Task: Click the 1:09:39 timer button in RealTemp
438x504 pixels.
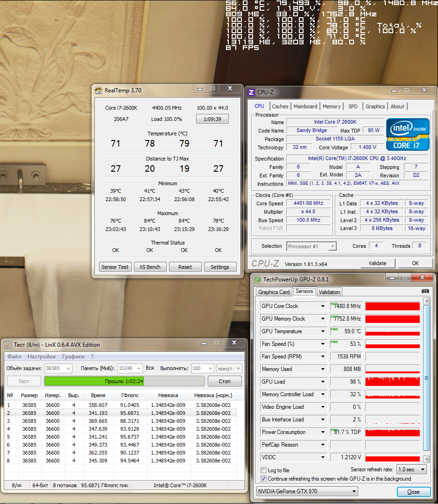Action: [212, 119]
